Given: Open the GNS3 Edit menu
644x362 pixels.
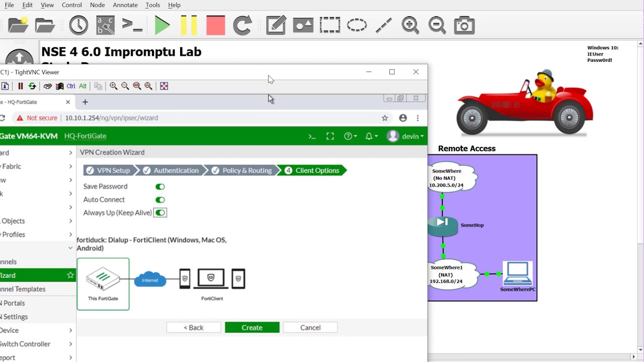Looking at the screenshot, I should pos(27,5).
